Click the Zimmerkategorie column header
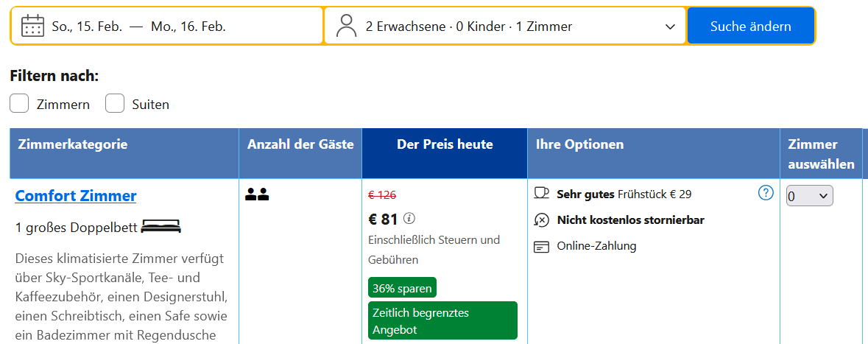 click(x=72, y=144)
